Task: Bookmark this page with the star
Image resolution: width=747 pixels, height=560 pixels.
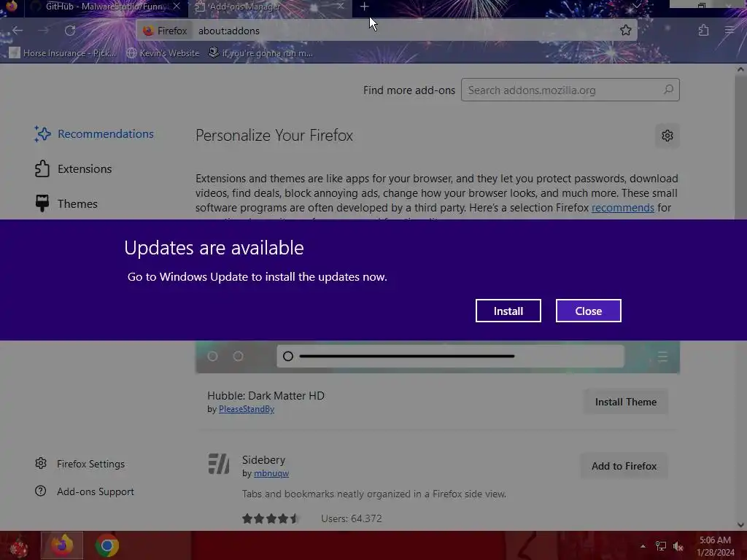Action: (625, 31)
